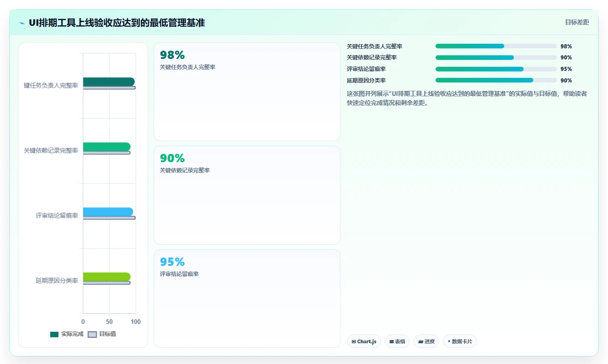The width and height of the screenshot is (608, 364).
Task: Click the 95% value card
Action: (247, 299)
